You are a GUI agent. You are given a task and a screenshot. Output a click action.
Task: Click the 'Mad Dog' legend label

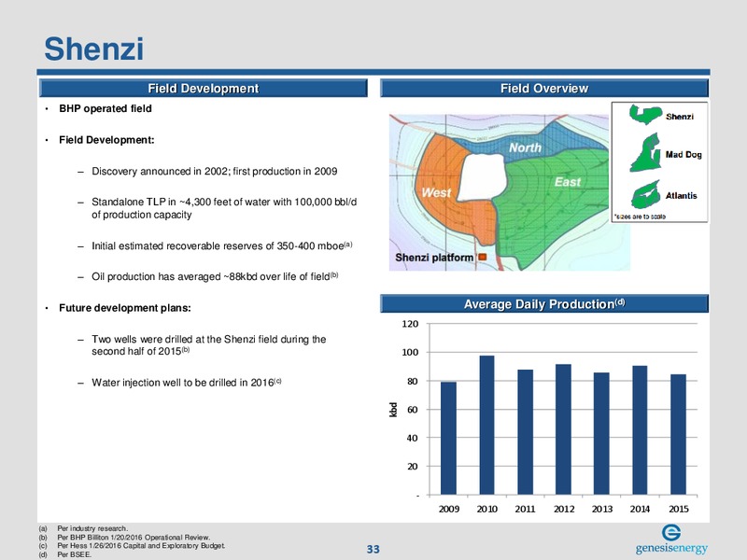click(x=684, y=154)
